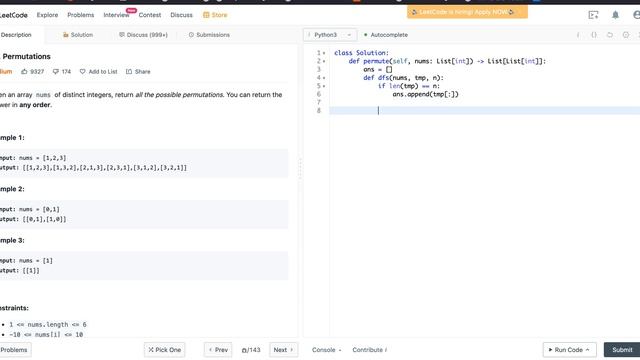Open the LeetCode Store

tap(215, 15)
